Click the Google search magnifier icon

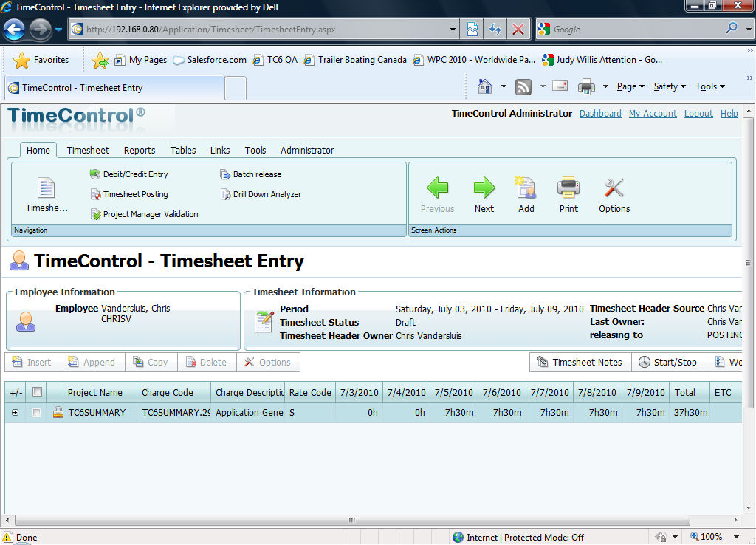click(x=732, y=29)
